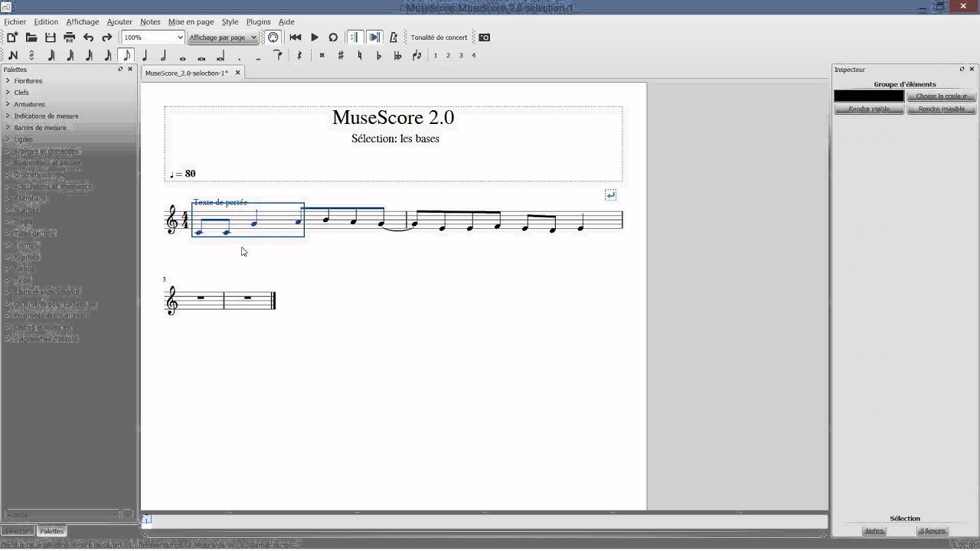
Task: Select voice 1
Action: pyautogui.click(x=436, y=55)
